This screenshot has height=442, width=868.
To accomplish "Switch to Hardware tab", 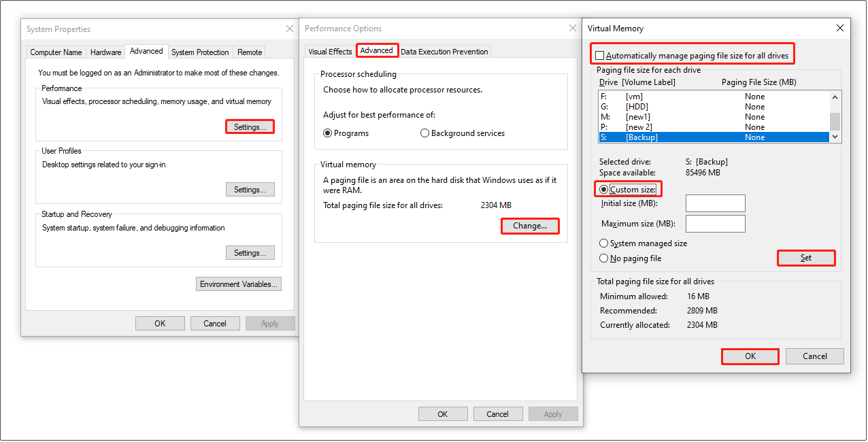I will 105,52.
